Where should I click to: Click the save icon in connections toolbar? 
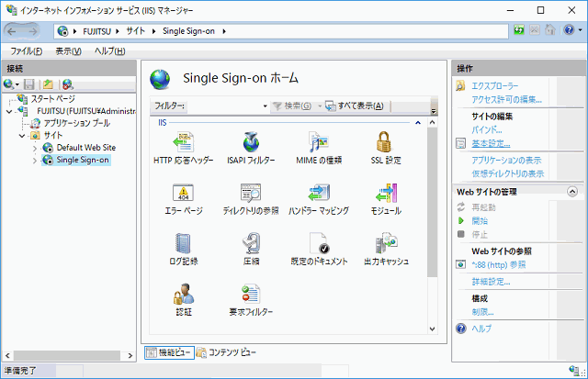[29, 84]
